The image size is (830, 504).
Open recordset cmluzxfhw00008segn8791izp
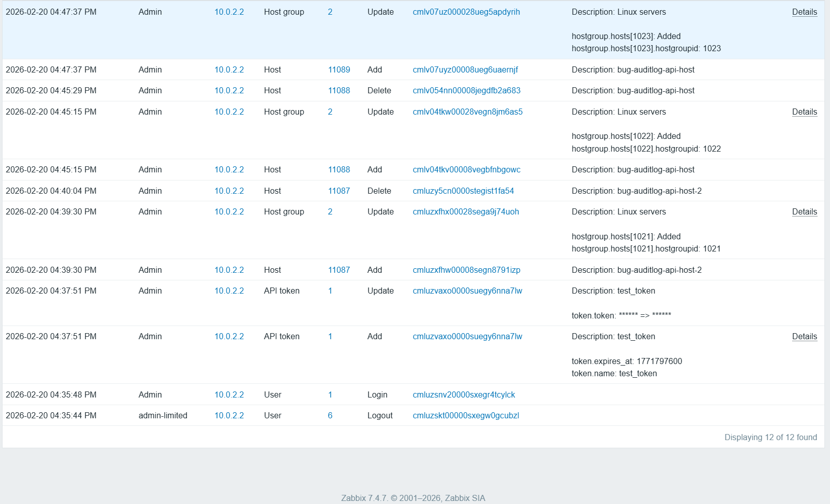coord(466,270)
